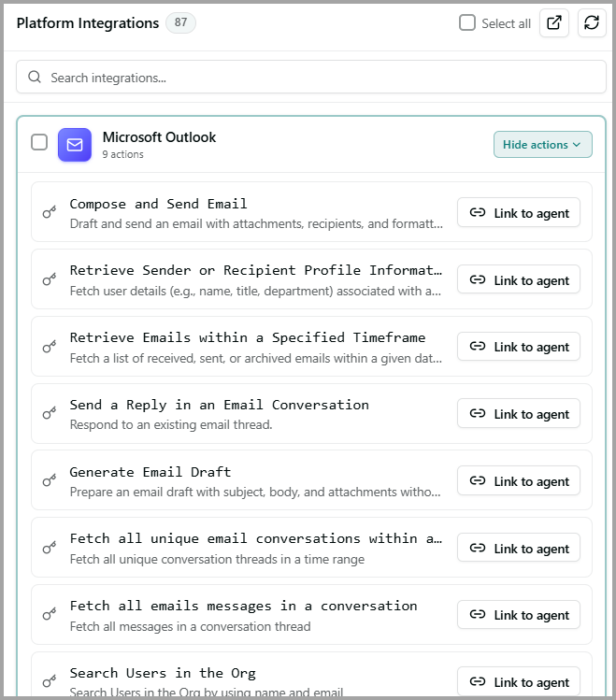Click 'Fetch user details (e.g., name, title' description
The height and width of the screenshot is (700, 616).
tap(255, 291)
